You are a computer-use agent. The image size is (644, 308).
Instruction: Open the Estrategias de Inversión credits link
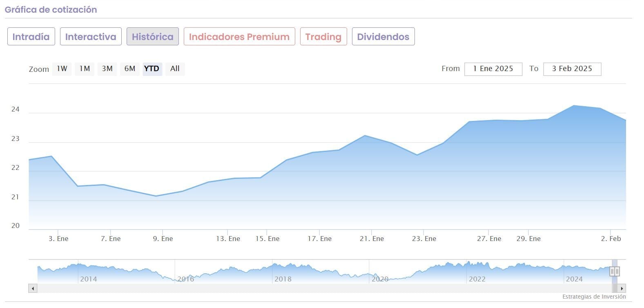[594, 297]
